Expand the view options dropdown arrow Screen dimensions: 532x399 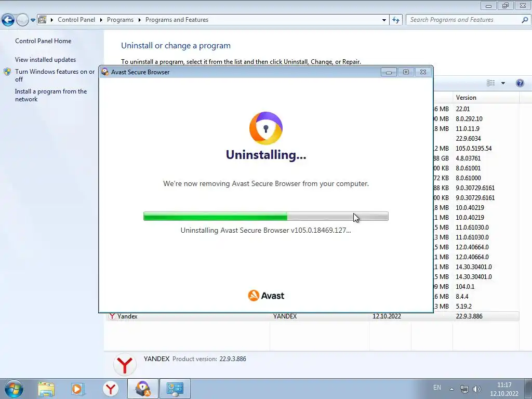click(x=503, y=83)
